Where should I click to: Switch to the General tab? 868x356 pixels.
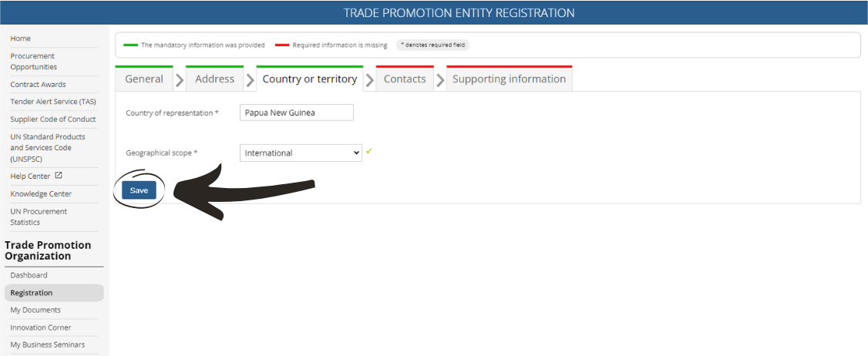pos(144,79)
